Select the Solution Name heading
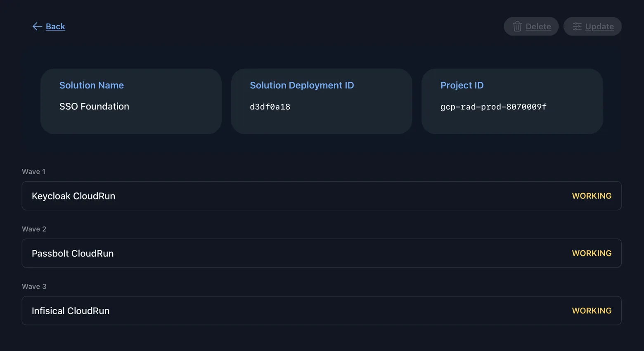644x351 pixels. 92,85
